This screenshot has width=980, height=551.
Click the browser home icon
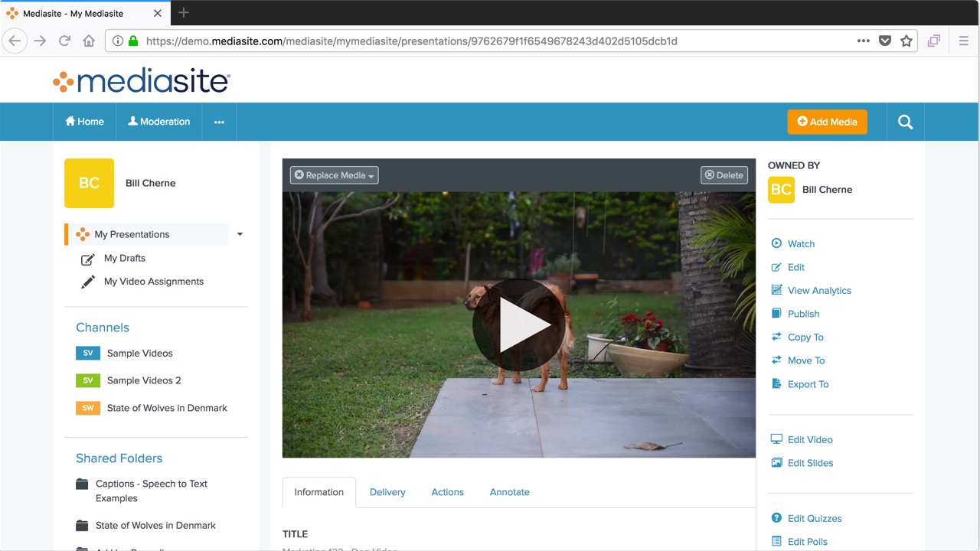tap(89, 41)
